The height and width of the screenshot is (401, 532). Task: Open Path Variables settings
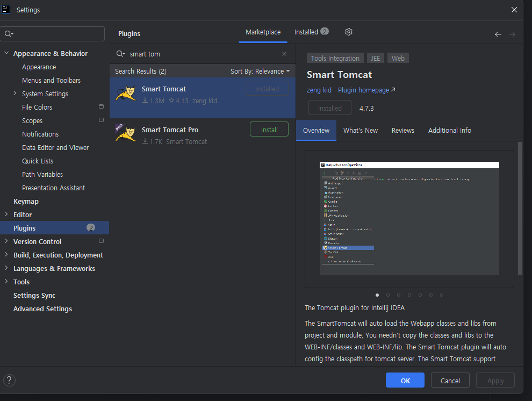[42, 174]
